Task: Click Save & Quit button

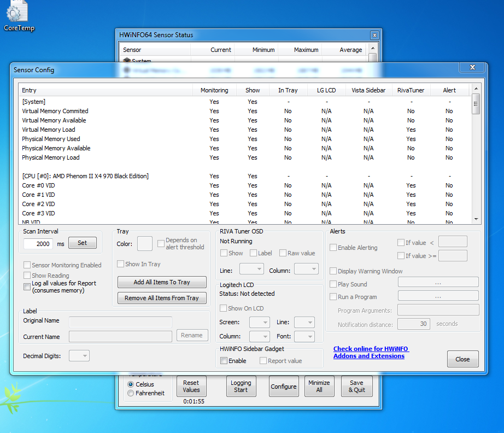Action: [x=357, y=386]
